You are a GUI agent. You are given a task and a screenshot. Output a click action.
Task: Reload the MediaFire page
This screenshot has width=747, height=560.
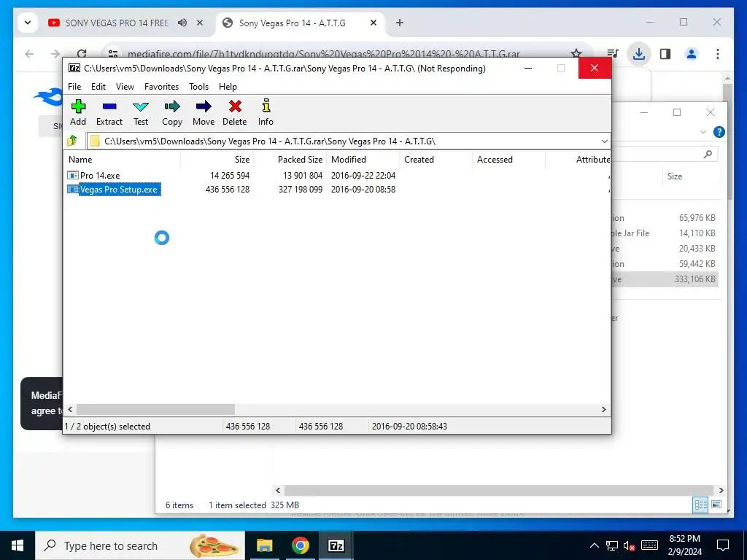[x=82, y=54]
